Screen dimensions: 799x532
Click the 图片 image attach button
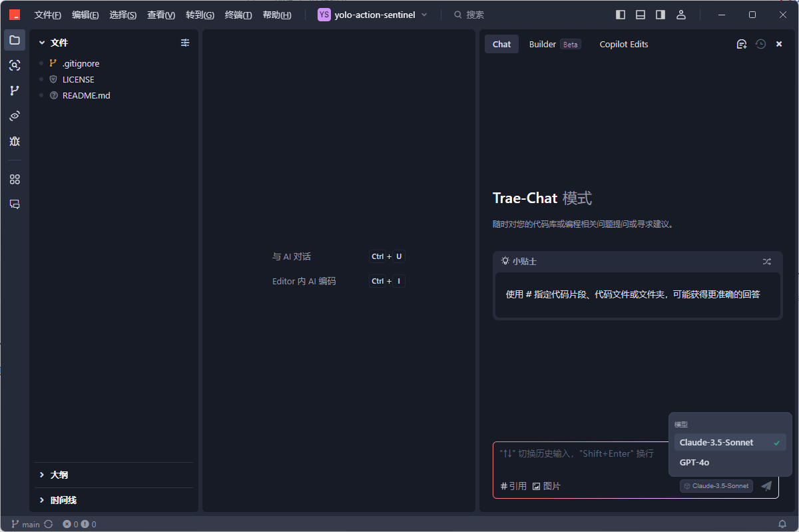(x=547, y=486)
